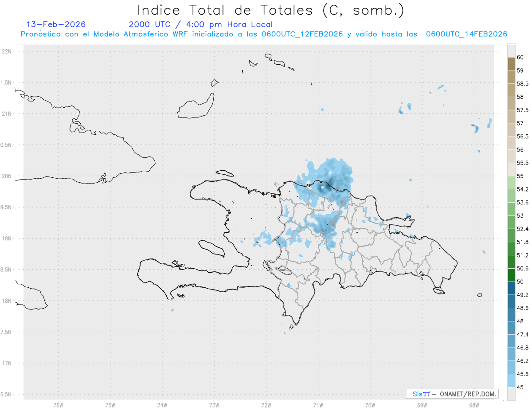
Task: Click the legend value 55.5
Action: tap(523, 163)
